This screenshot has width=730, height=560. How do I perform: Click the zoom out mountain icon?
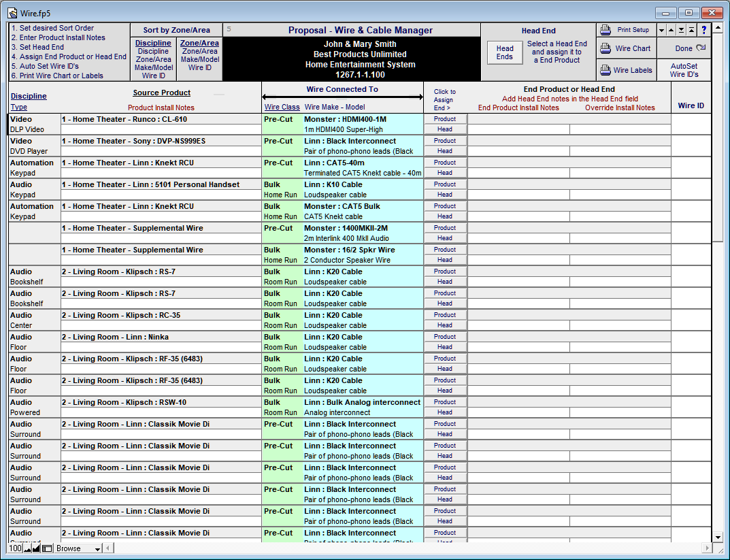tap(27, 548)
